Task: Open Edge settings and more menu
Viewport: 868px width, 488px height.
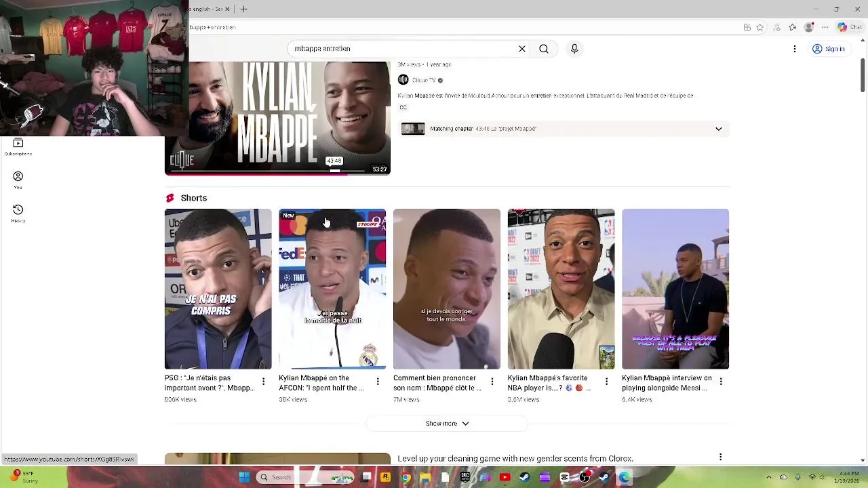Action: coord(825,27)
